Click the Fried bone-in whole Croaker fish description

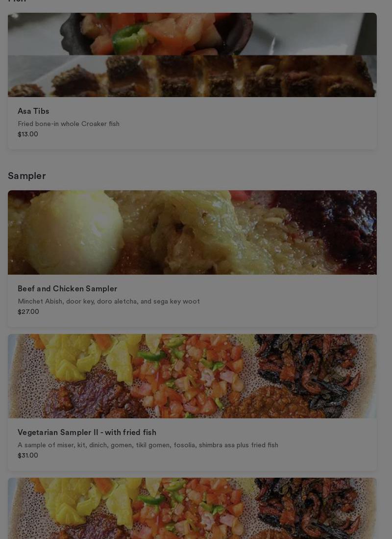tap(69, 124)
